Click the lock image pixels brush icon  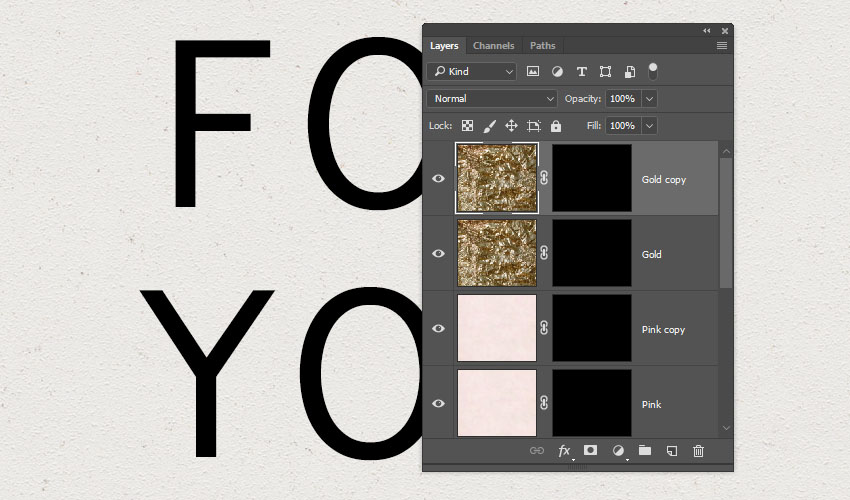490,126
